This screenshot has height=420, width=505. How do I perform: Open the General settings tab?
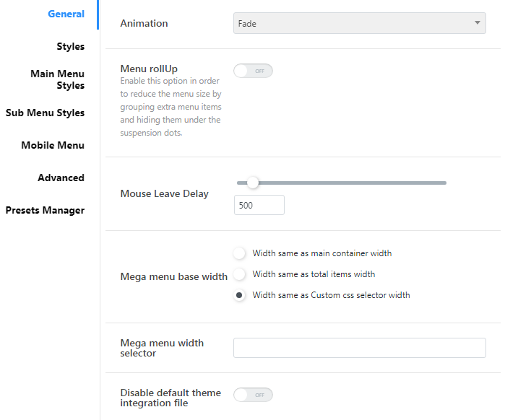[x=66, y=14]
